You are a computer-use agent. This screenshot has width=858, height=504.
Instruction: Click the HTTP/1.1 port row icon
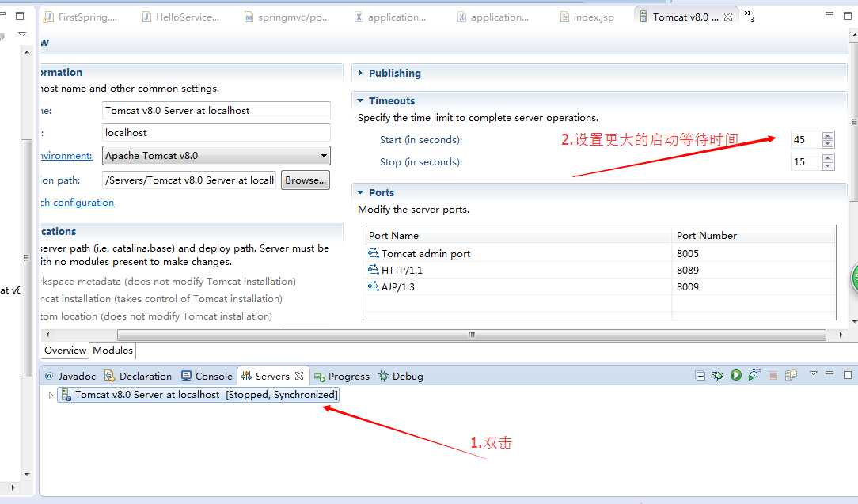point(373,269)
